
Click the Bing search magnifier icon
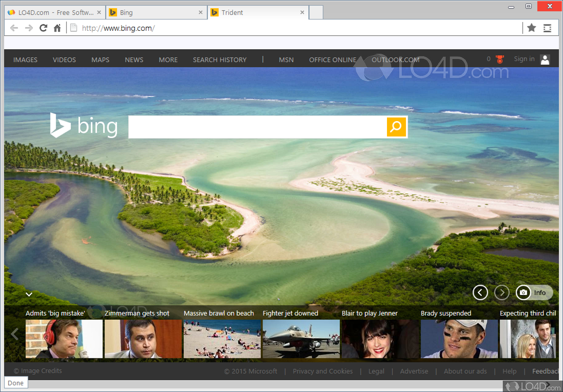click(x=396, y=127)
